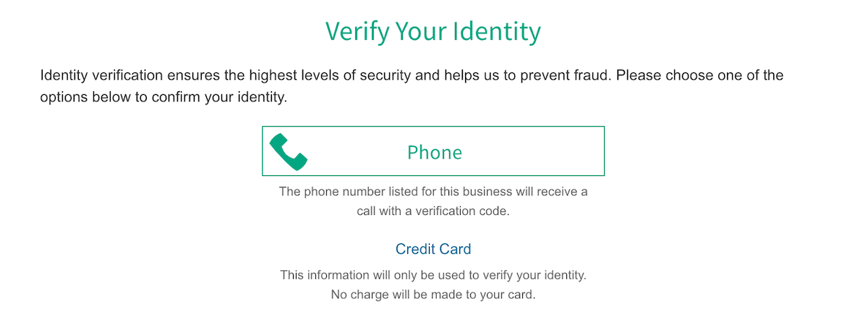Screen dimensions: 868x333
Task: Click the Verify Your Identity heading
Action: 433,32
